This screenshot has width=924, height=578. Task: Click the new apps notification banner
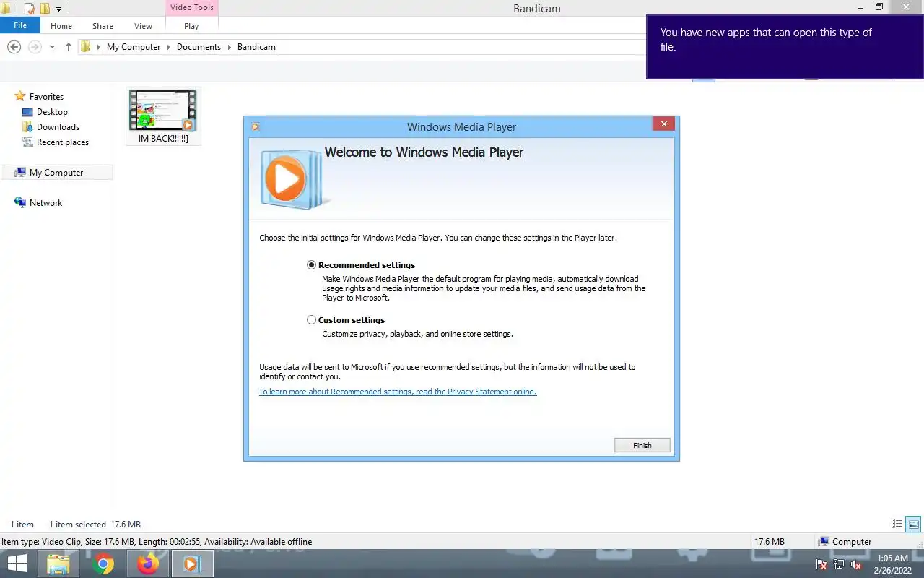tap(785, 47)
